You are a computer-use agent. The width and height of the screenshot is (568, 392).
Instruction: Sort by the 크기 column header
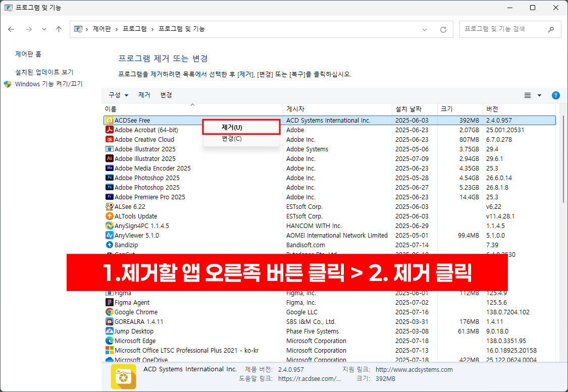(459, 109)
